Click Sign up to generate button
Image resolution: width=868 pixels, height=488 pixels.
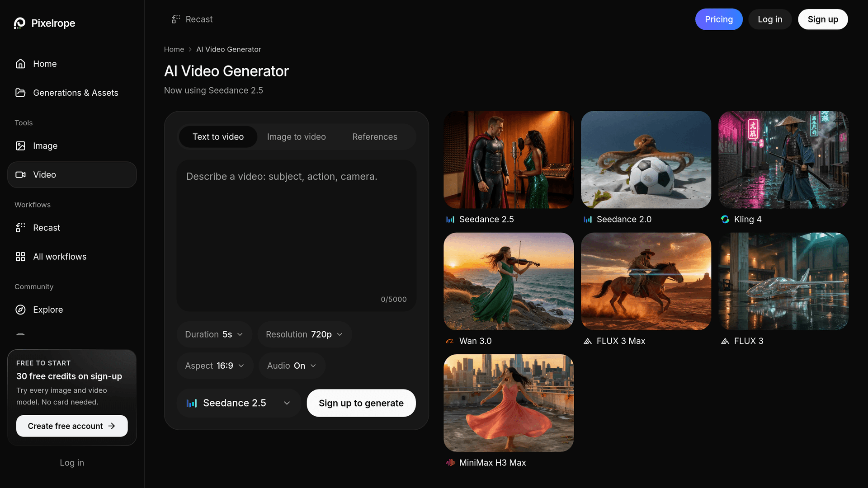(361, 403)
